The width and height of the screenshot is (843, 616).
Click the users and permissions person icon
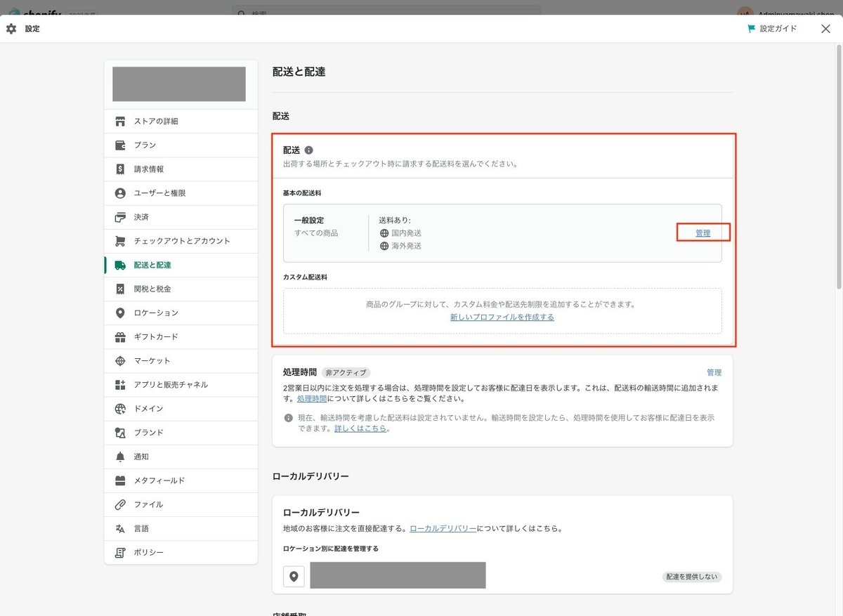[x=120, y=192]
